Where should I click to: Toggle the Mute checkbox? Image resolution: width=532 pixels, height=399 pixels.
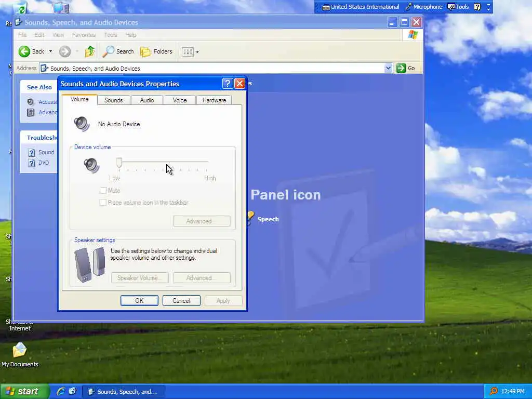(103, 190)
